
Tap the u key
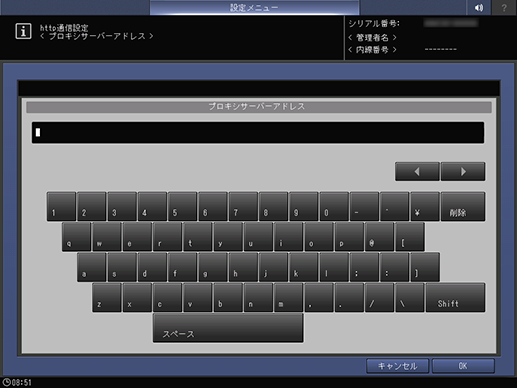click(258, 237)
